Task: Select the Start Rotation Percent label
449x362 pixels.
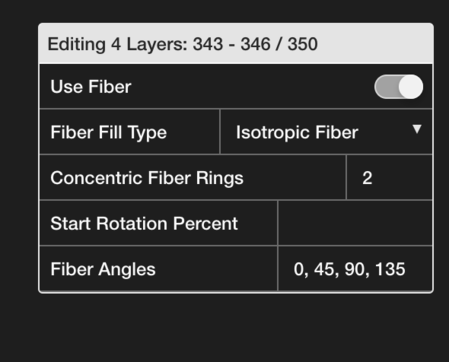Action: coord(144,223)
